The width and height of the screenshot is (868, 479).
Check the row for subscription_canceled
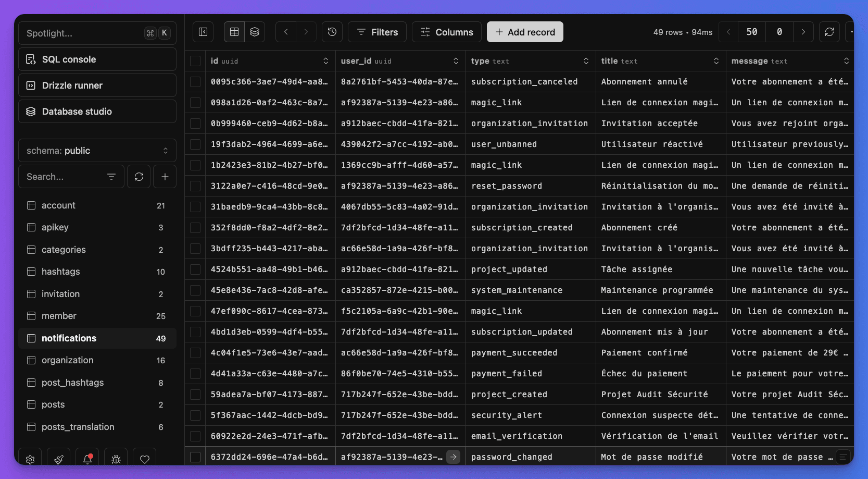195,81
